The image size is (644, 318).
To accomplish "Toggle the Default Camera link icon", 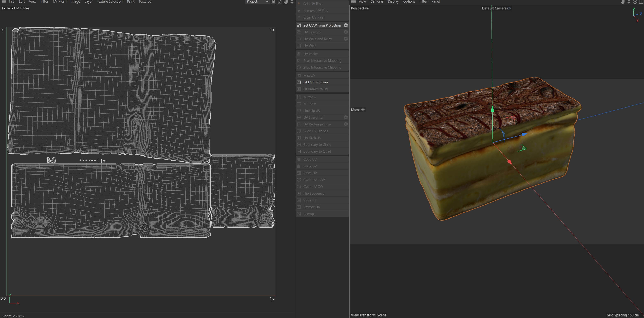I will click(509, 8).
